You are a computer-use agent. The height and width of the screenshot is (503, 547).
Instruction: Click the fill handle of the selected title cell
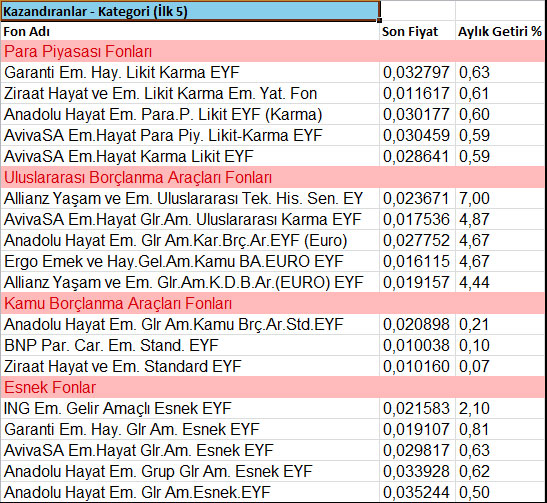coord(380,21)
